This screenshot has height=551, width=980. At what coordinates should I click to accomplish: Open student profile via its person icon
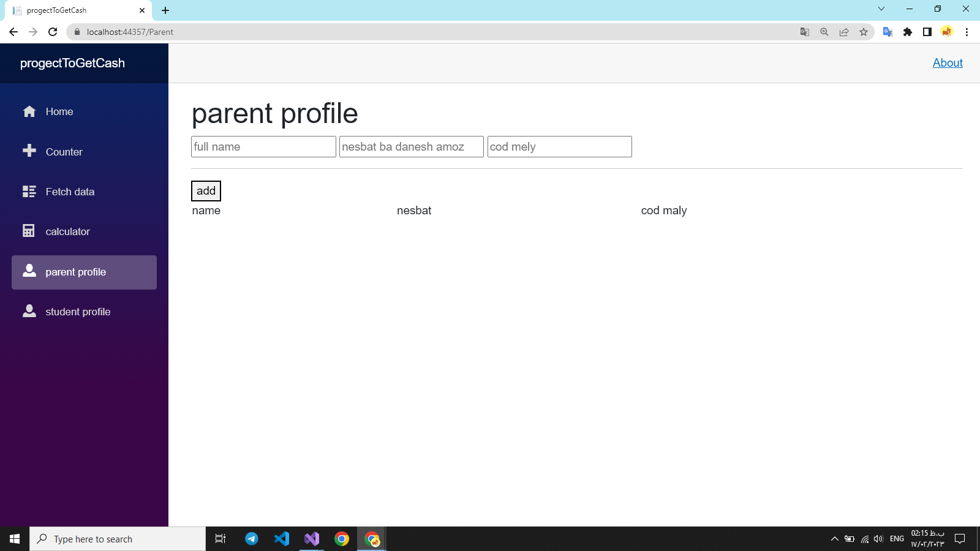click(x=29, y=311)
